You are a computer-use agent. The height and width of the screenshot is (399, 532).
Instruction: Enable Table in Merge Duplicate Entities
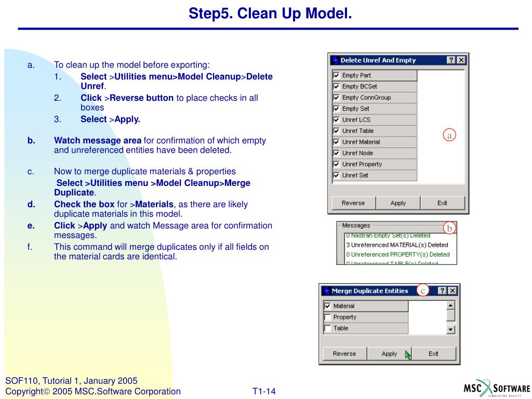pos(327,328)
